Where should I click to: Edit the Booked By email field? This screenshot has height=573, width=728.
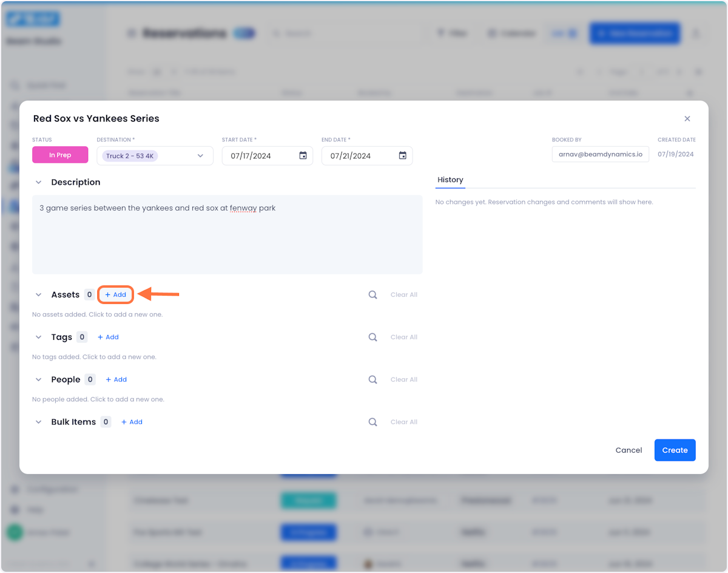(601, 154)
